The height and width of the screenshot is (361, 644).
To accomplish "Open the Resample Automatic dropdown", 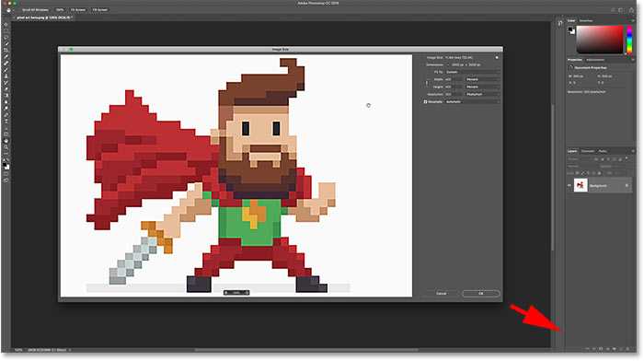I will click(x=472, y=101).
